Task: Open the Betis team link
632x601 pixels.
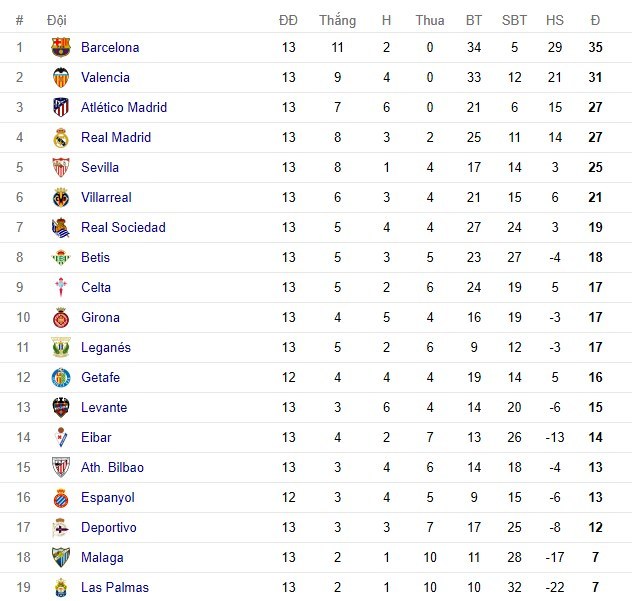Action: pyautogui.click(x=95, y=257)
